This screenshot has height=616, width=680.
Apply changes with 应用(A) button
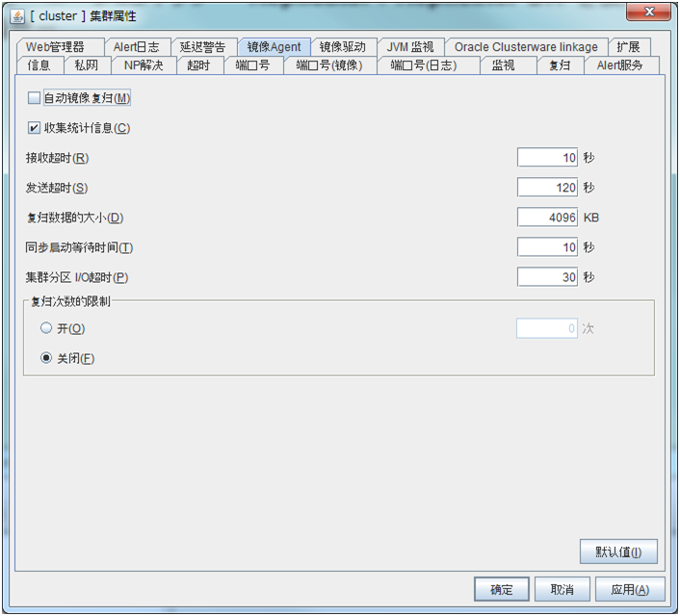630,589
